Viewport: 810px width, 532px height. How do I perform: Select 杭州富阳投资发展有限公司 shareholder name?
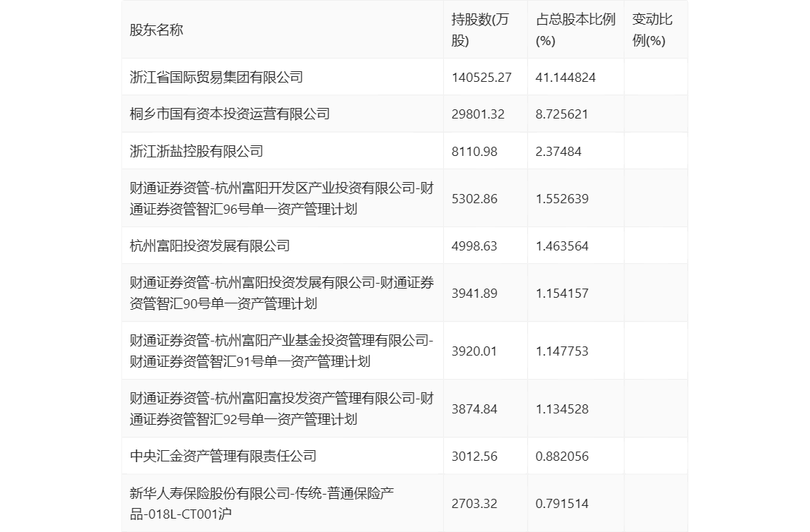210,246
